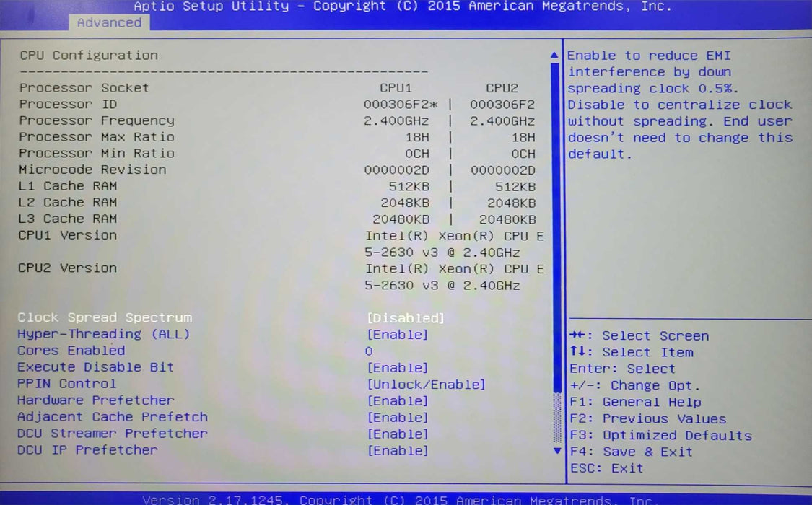812x505 pixels.
Task: Open the Adjacent Cache Prefetch [Enable] value
Action: tap(398, 418)
